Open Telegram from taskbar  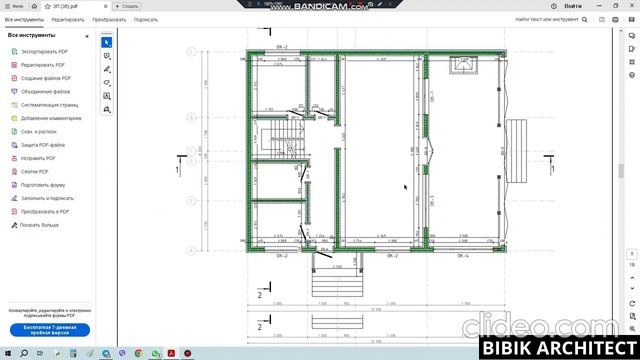pyautogui.click(x=106, y=353)
